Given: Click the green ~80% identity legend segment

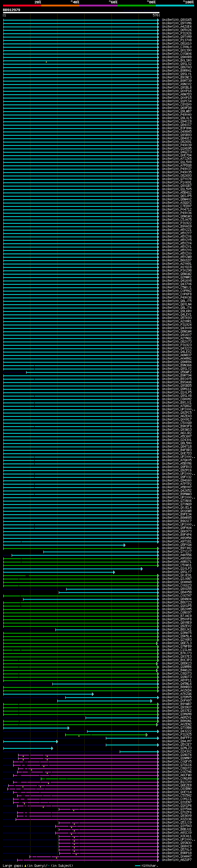Looking at the screenshot, I should 137,6.
